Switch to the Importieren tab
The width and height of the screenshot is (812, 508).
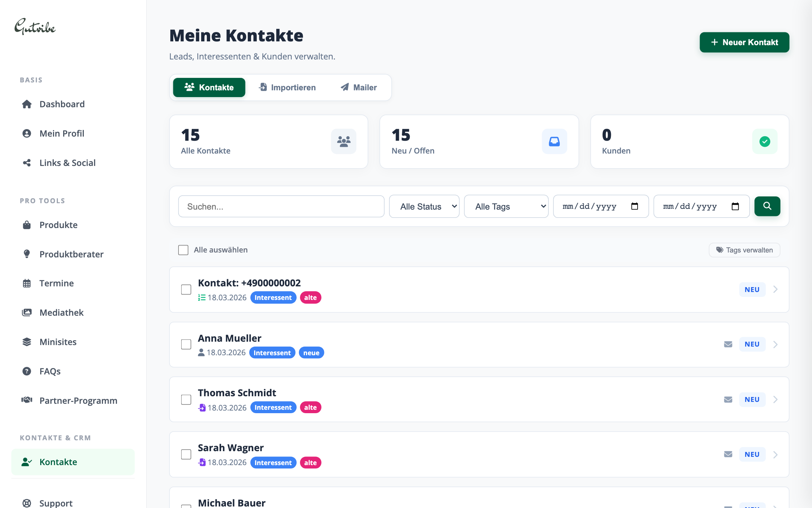tap(287, 87)
